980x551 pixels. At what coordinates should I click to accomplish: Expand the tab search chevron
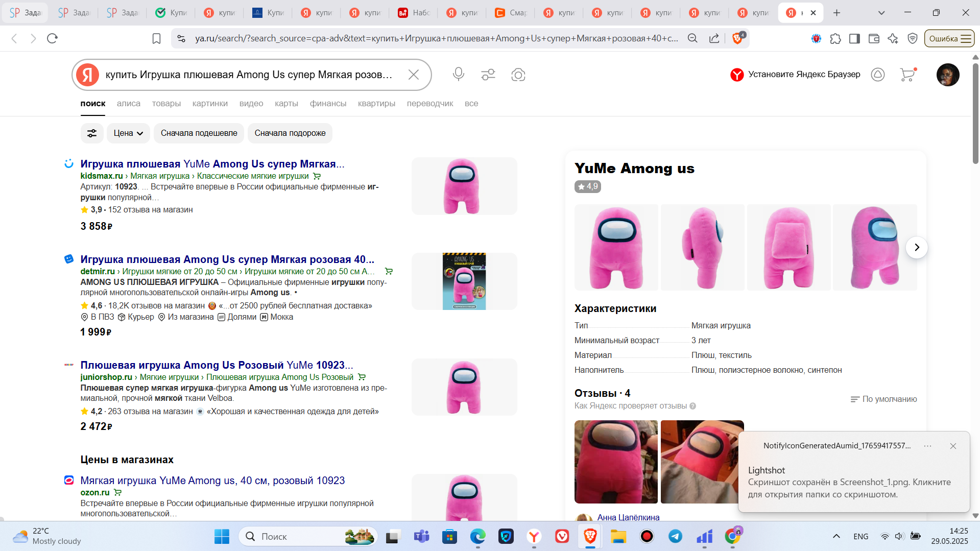click(881, 13)
